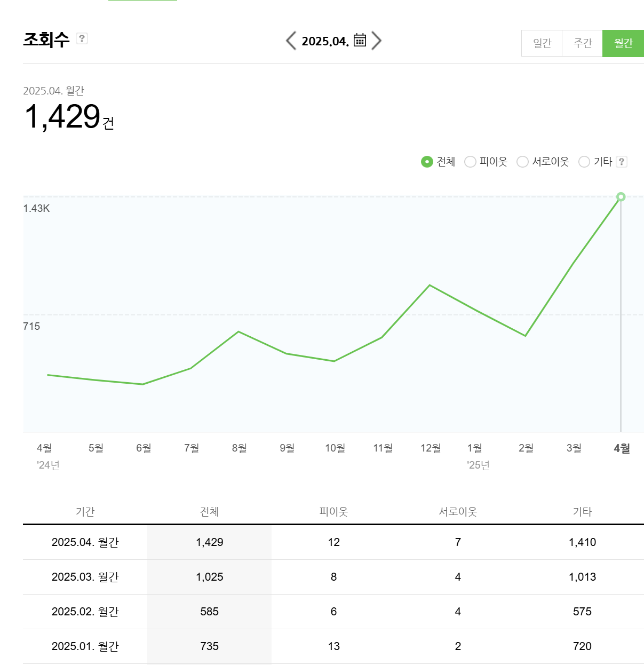Select the 피이웃 radio button
This screenshot has width=644, height=665.
click(x=470, y=162)
